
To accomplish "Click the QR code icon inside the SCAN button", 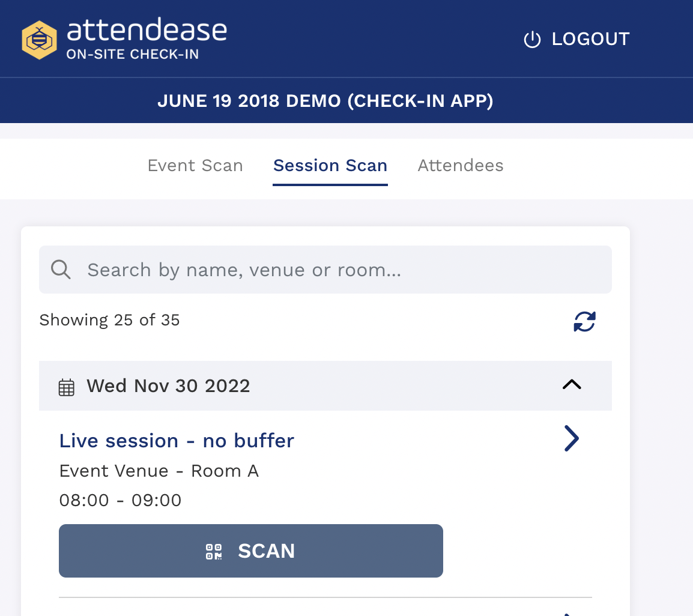I will pyautogui.click(x=213, y=551).
